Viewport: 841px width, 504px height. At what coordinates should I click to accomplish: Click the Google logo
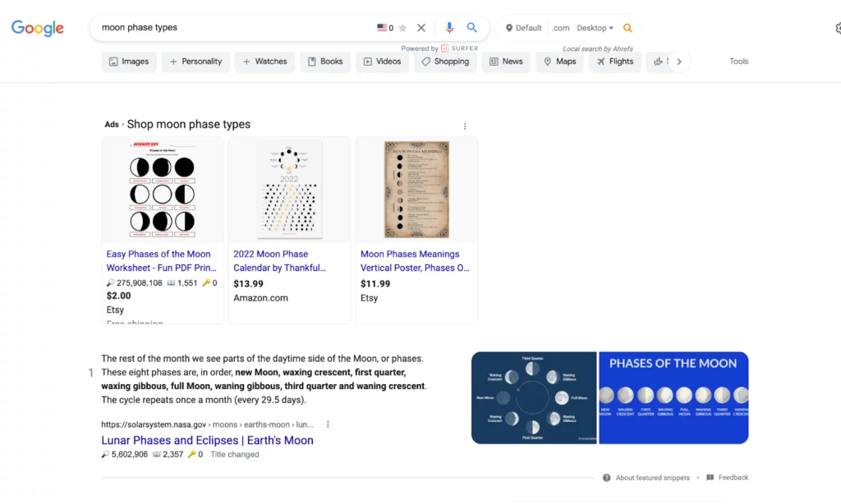pyautogui.click(x=38, y=28)
